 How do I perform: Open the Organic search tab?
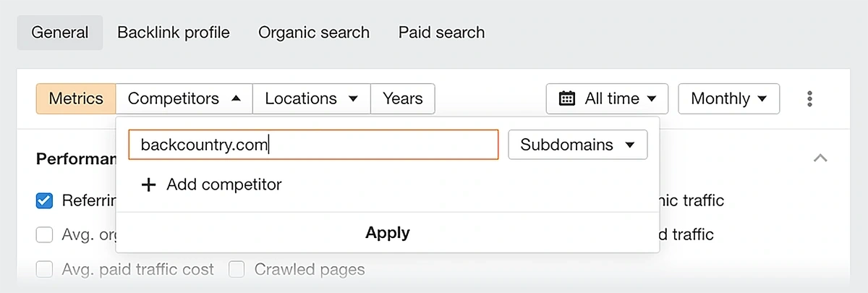point(314,33)
